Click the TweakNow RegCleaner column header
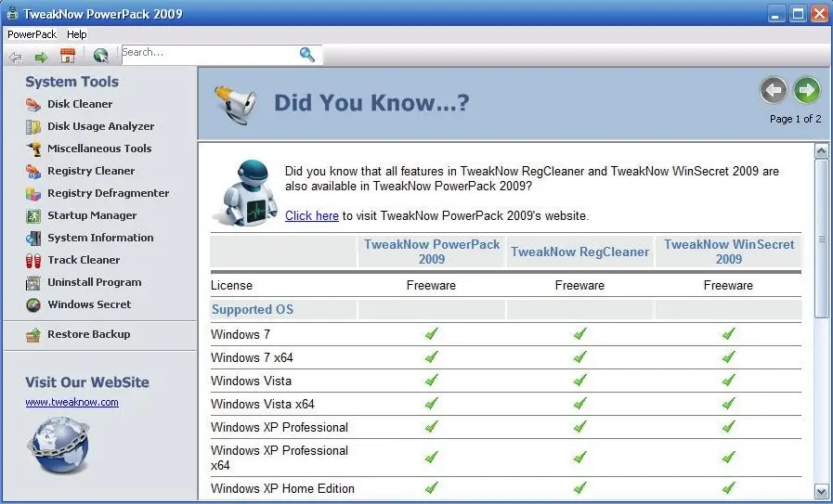Viewport: 833px width, 504px height. coord(580,252)
